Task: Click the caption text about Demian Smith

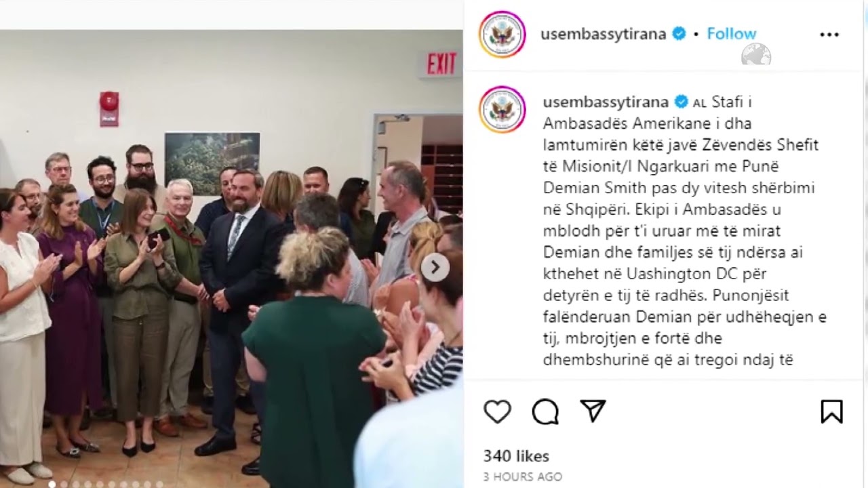Action: [685, 231]
